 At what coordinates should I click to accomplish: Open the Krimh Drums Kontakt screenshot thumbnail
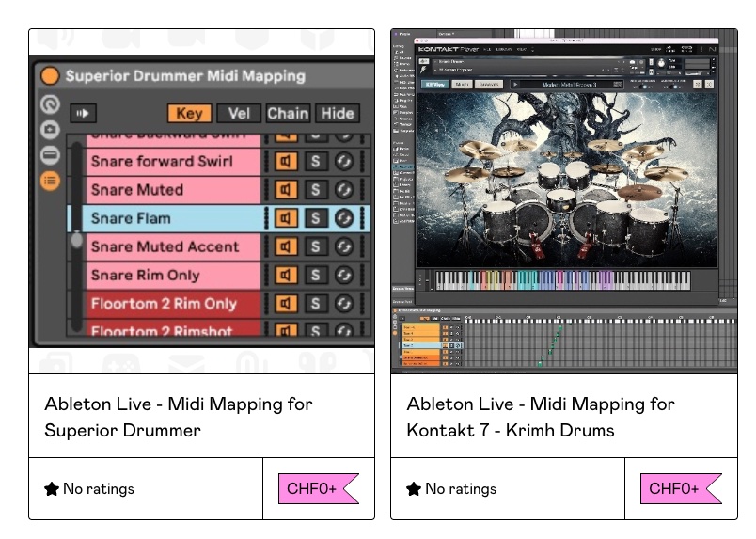coord(564,201)
